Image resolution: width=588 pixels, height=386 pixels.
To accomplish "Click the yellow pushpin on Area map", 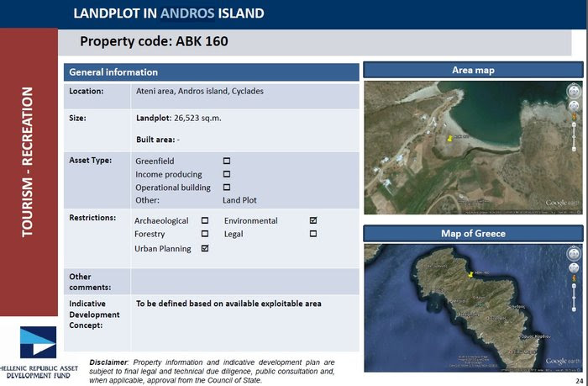I will (x=449, y=137).
